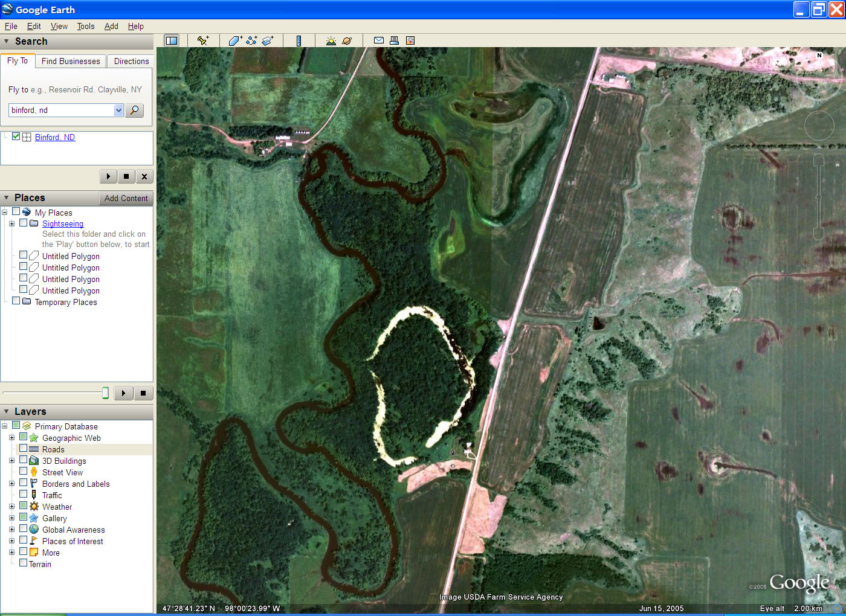This screenshot has width=846, height=616.
Task: Switch to Directions tab
Action: [x=131, y=61]
